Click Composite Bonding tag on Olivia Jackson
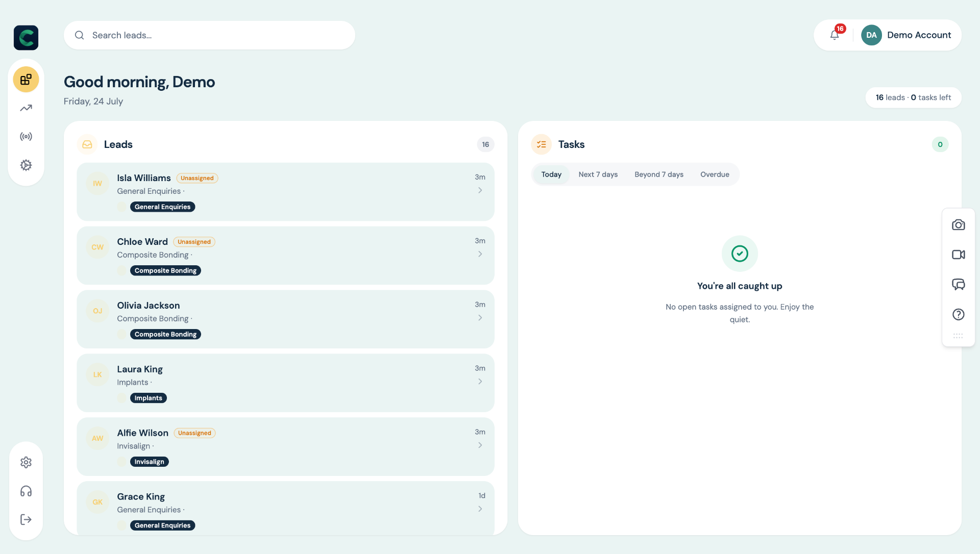The width and height of the screenshot is (980, 554). coord(165,335)
